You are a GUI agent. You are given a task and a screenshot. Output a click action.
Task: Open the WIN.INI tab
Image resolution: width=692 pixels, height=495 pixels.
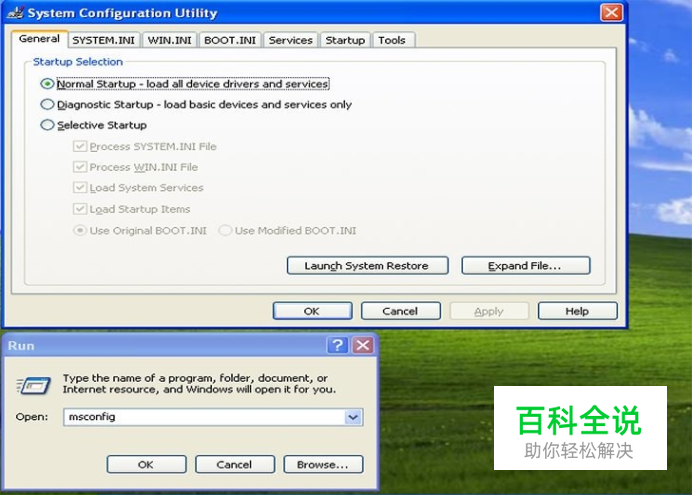[x=169, y=40]
